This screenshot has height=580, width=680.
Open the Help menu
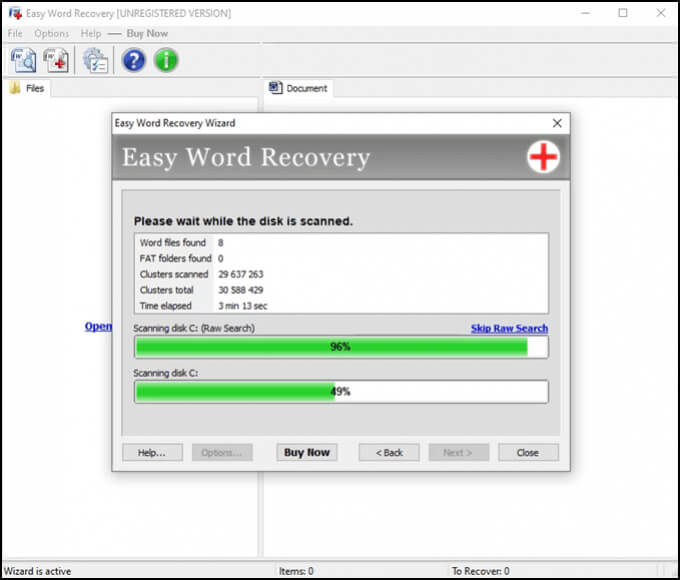(x=91, y=33)
